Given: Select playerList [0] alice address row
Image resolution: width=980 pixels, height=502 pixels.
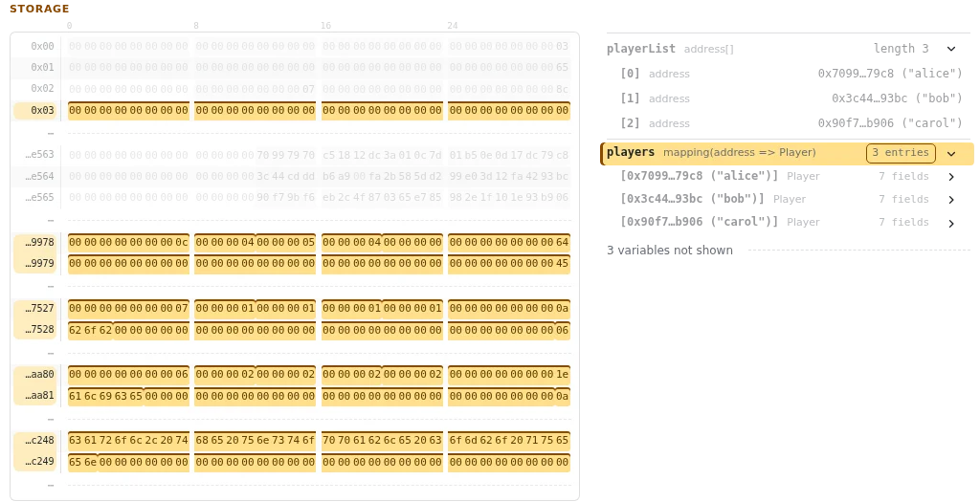Looking at the screenshot, I should pyautogui.click(x=791, y=74).
